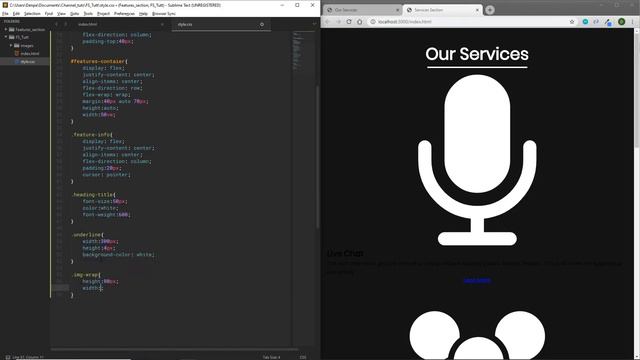
Task: Switch to Services Section browser tab
Action: coord(442,10)
